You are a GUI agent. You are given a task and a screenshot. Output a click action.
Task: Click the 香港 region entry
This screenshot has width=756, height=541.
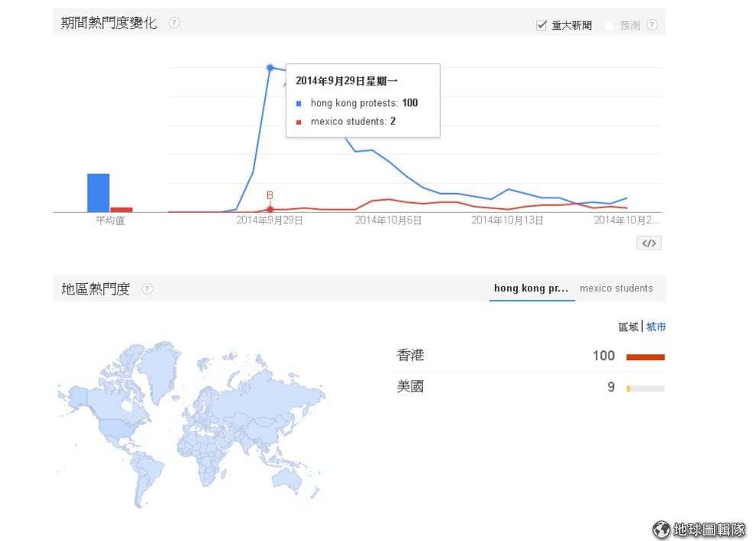pyautogui.click(x=410, y=356)
